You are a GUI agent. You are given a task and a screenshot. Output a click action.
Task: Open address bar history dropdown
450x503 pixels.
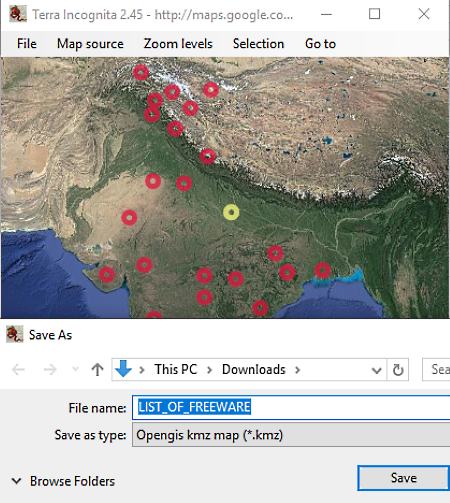(x=377, y=370)
